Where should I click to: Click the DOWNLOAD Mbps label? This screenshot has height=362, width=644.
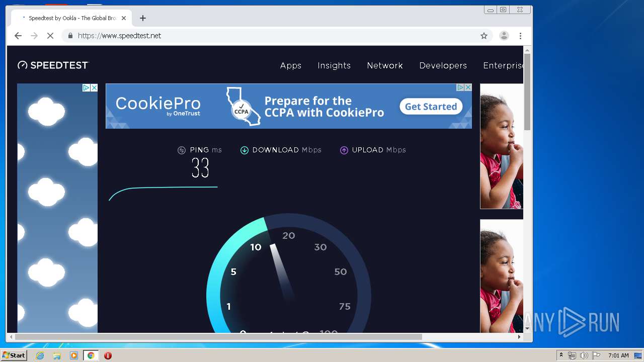287,150
